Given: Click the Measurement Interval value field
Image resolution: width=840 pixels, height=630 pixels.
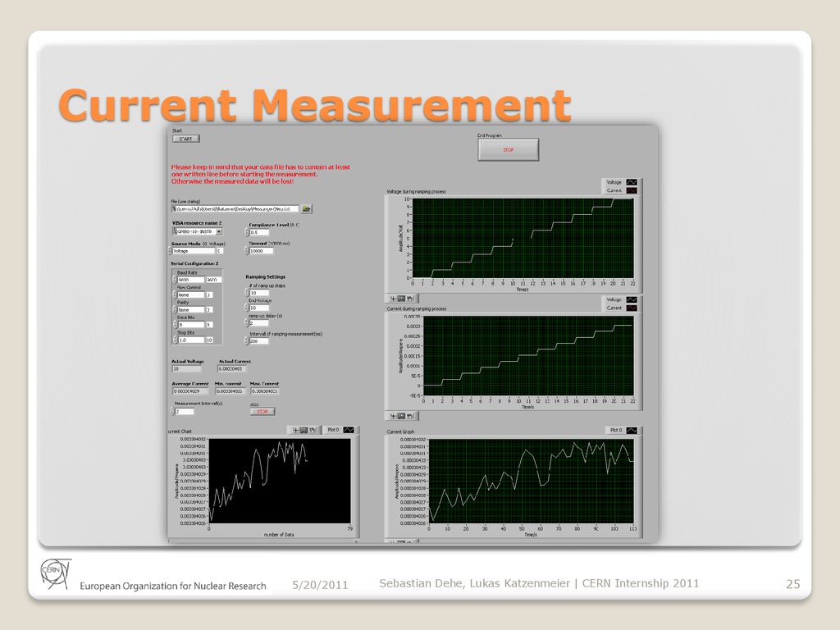Looking at the screenshot, I should (185, 412).
